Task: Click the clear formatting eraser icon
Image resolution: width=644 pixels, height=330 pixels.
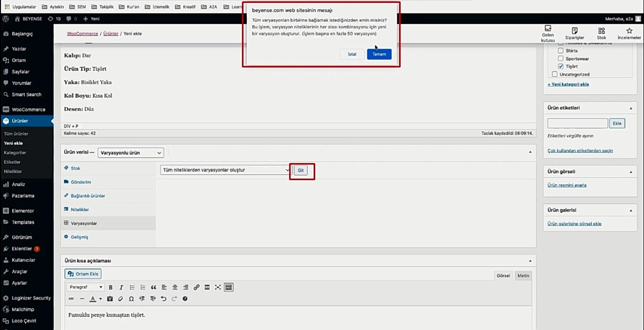Action: click(x=120, y=298)
